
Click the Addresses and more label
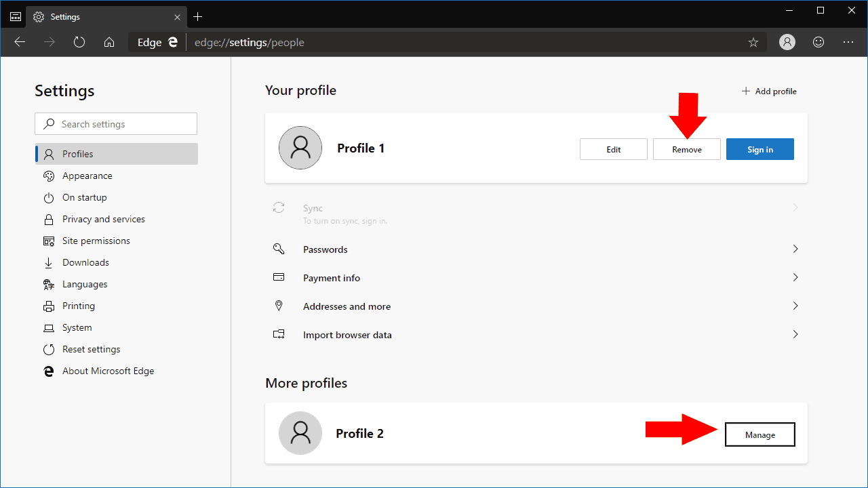coord(347,306)
